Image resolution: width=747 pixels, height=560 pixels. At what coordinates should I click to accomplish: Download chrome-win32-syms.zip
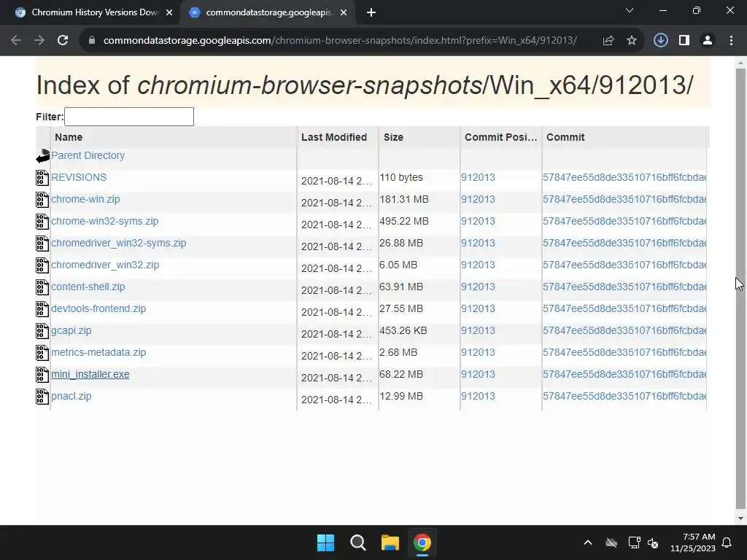tap(105, 221)
